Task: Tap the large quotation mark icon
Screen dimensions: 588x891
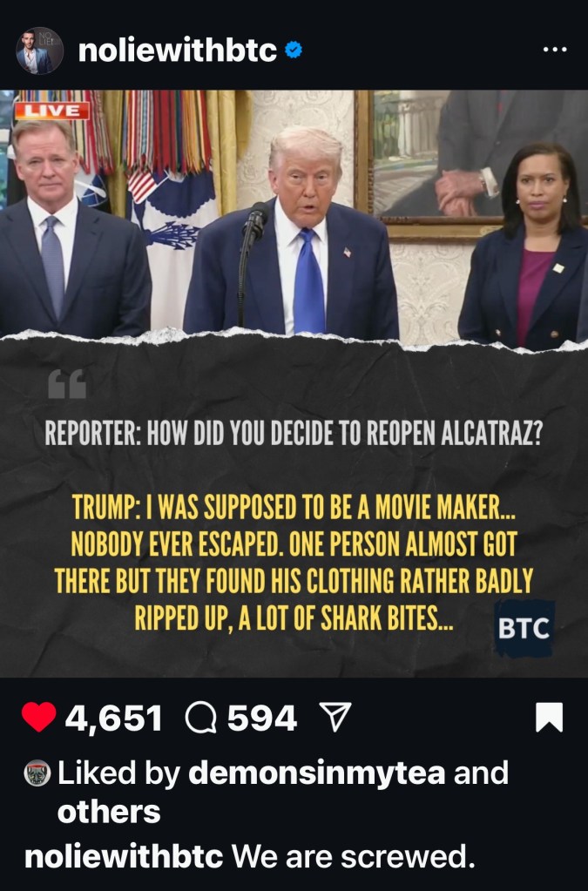Action: [67, 384]
